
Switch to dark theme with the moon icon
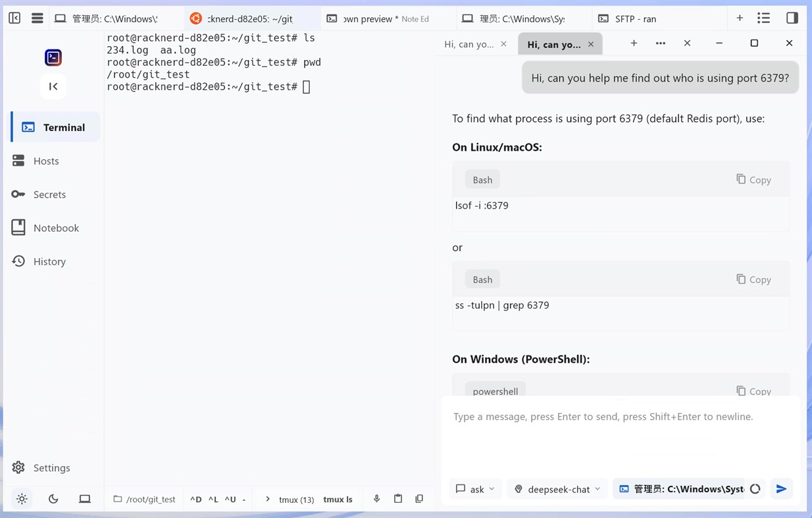[53, 499]
